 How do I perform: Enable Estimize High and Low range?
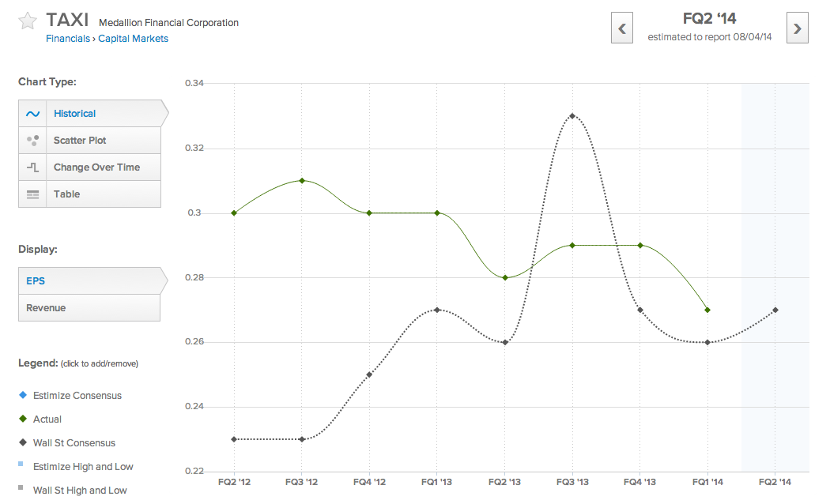coord(82,466)
